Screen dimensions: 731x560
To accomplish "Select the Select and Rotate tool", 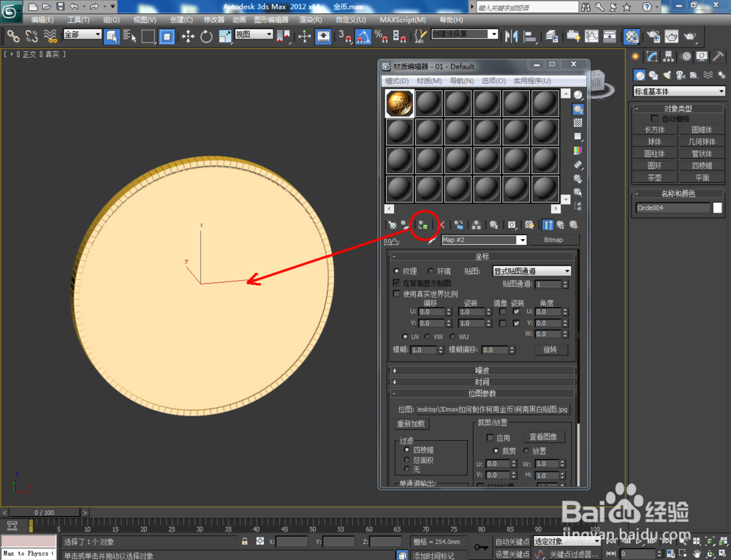I will pyautogui.click(x=205, y=37).
